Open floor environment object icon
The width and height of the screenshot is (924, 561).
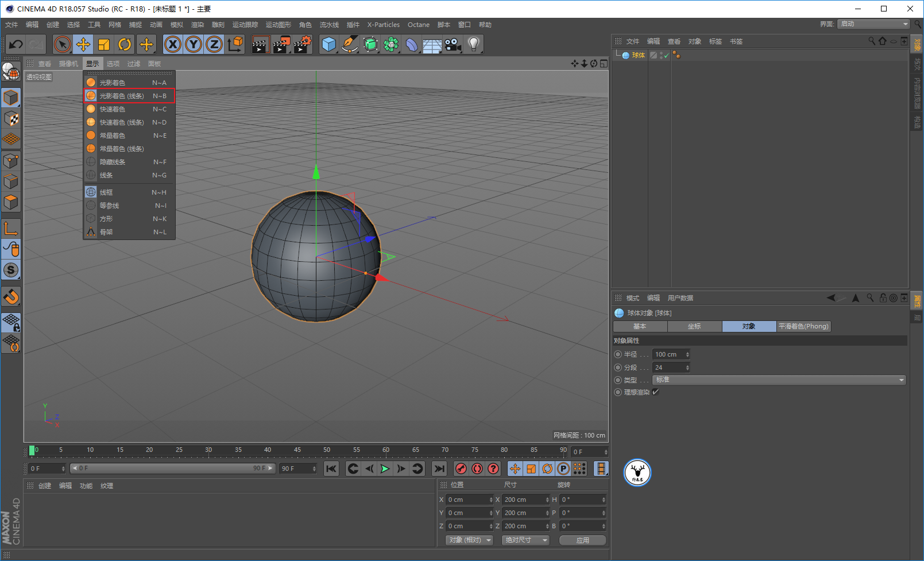pos(432,44)
